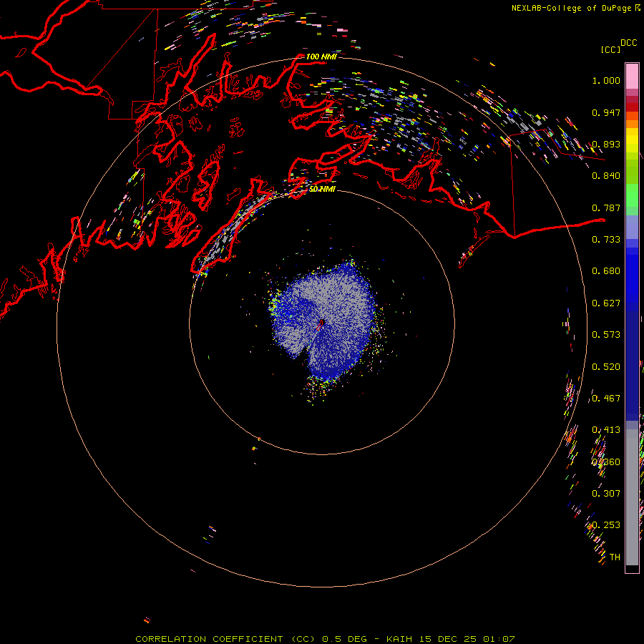Pick the yellow segment of color bar

coord(632,140)
